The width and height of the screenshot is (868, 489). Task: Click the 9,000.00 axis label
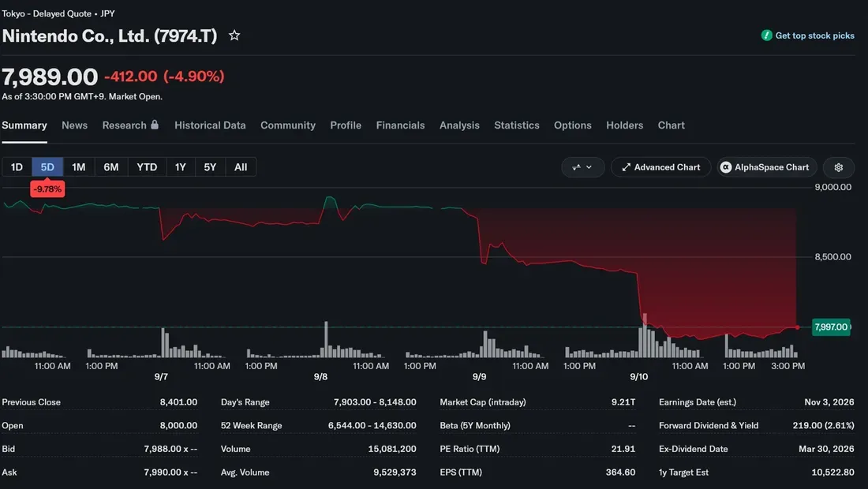pyautogui.click(x=832, y=187)
